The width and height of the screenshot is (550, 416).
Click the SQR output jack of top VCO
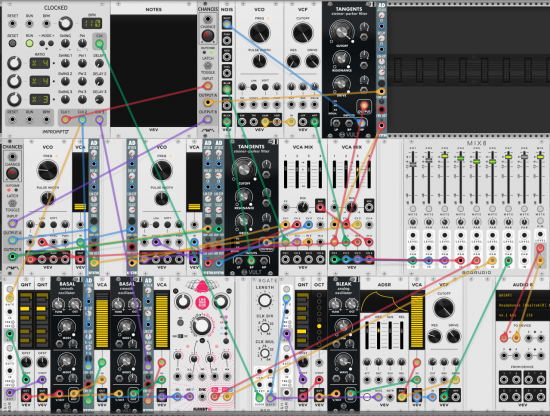click(277, 122)
